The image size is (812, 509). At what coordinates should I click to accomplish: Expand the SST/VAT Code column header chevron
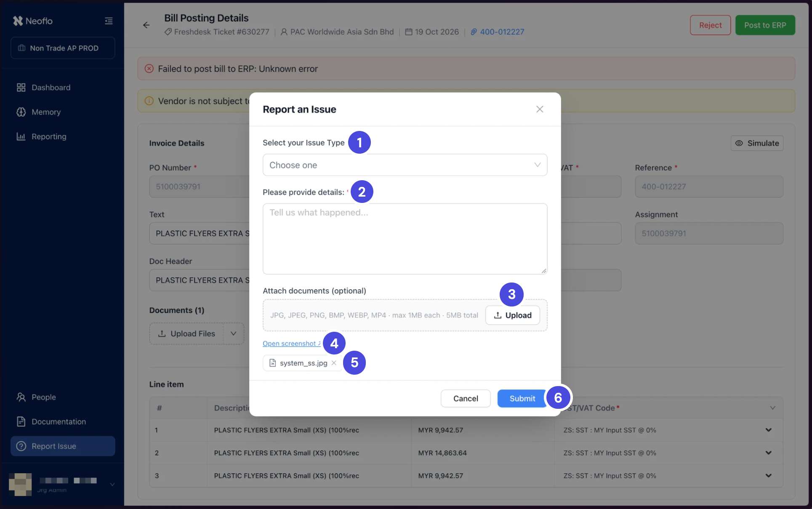click(772, 408)
